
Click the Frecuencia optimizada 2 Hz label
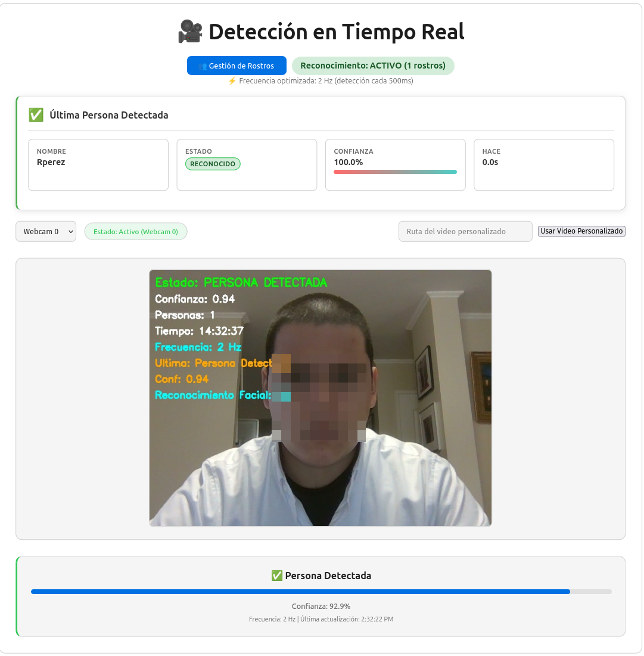326,81
